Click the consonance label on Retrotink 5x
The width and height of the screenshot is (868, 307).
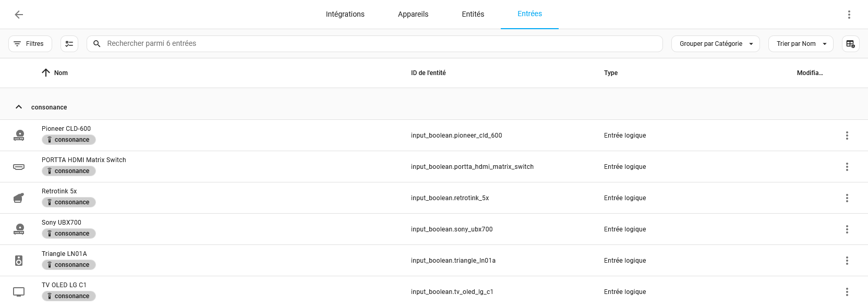point(69,202)
